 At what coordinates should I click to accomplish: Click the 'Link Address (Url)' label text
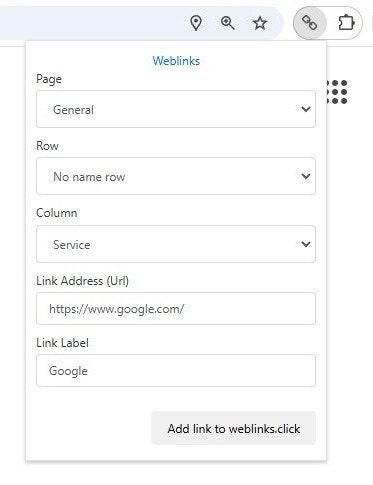82,281
